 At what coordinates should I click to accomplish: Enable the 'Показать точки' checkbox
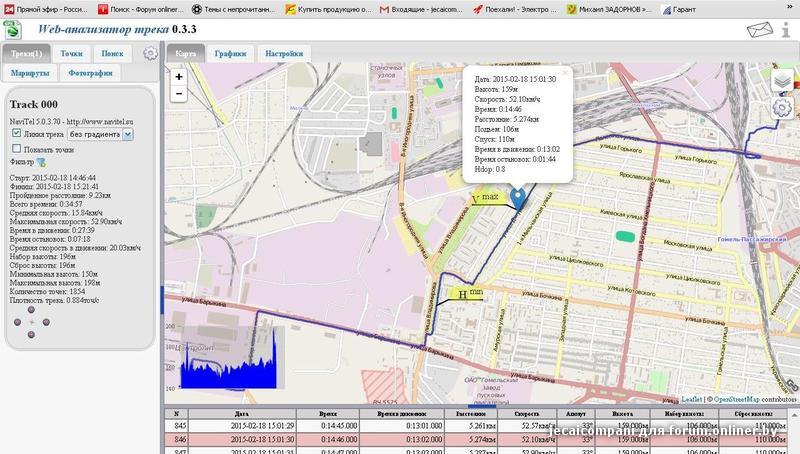tap(17, 148)
